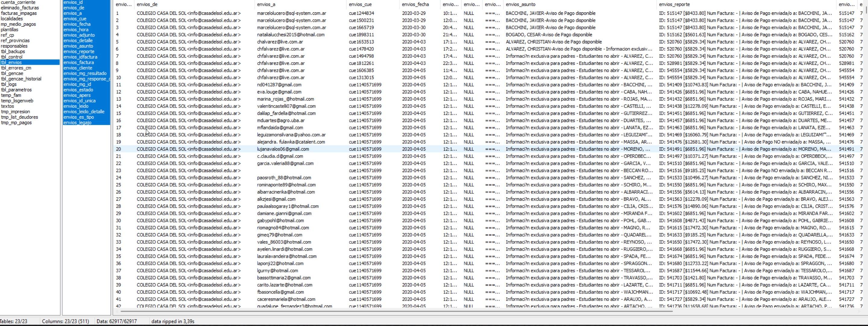This screenshot has height=326, width=868.
Task: Sort by envios_fecha column header
Action: point(415,5)
